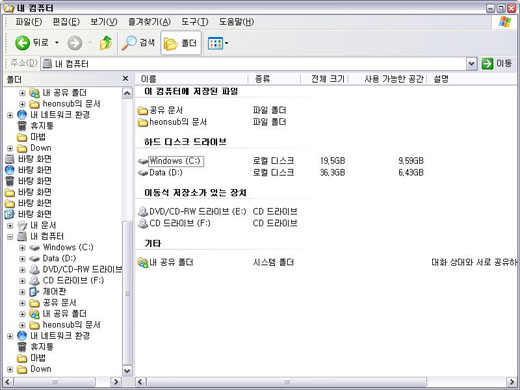The image size is (520, 390).
Task: Select Data (D:) drive icon in file list
Action: click(143, 173)
